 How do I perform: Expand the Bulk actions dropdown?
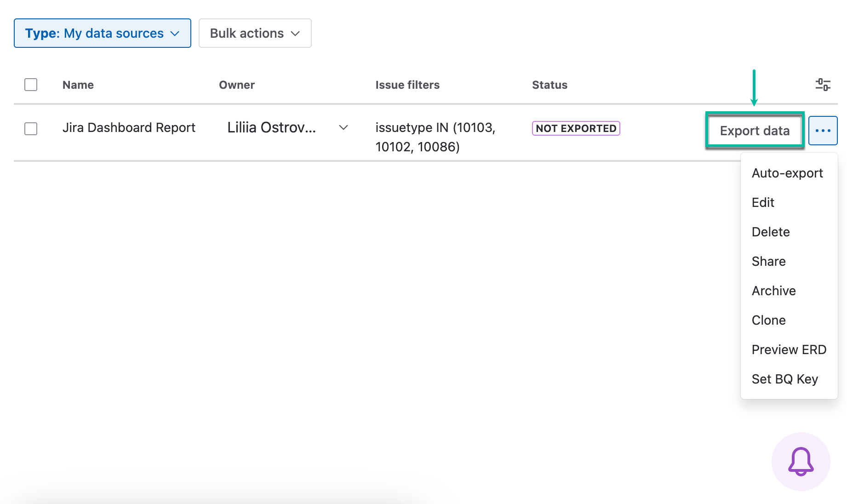click(255, 33)
